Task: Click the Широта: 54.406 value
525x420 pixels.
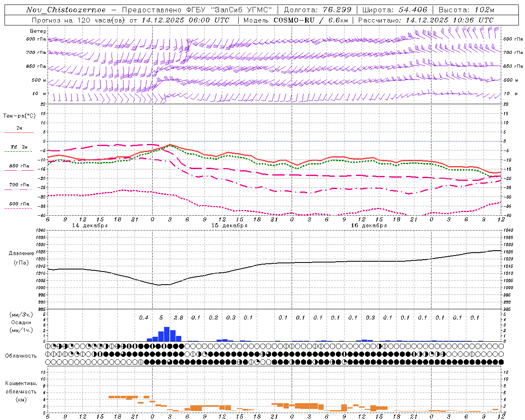Action: pos(395,10)
